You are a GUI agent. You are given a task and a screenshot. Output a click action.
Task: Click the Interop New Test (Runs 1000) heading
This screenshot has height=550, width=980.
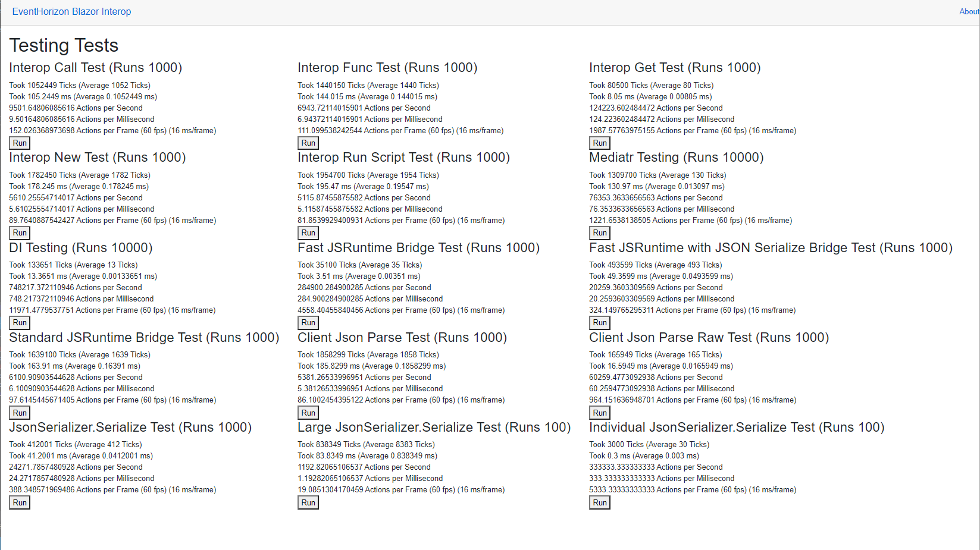point(98,158)
